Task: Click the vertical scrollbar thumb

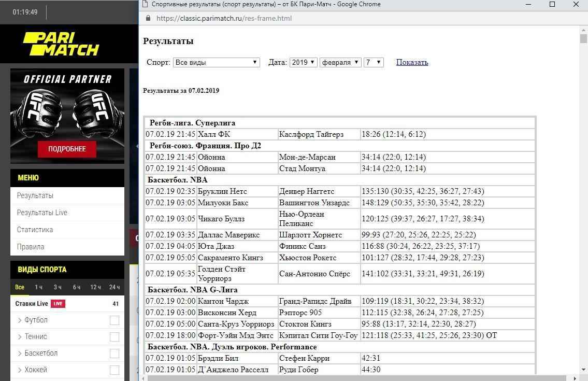Action: pos(583,39)
